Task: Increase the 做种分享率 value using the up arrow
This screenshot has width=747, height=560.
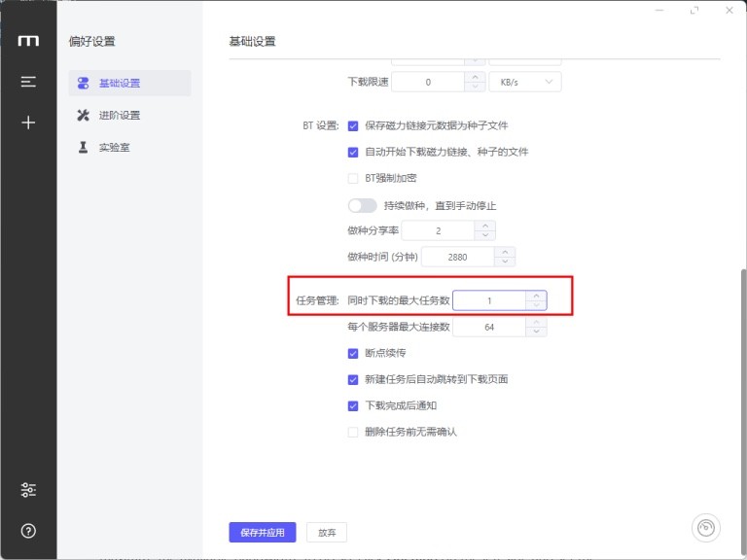Action: point(485,226)
